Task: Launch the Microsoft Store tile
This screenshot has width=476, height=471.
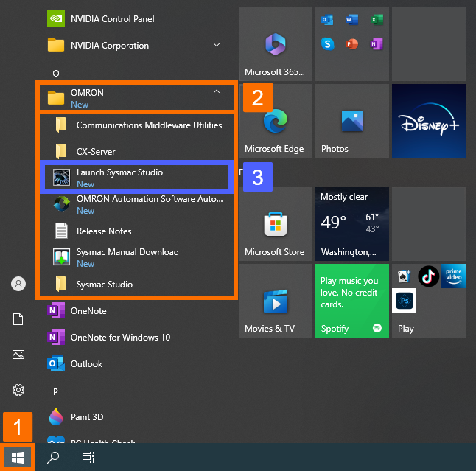Action: [274, 226]
